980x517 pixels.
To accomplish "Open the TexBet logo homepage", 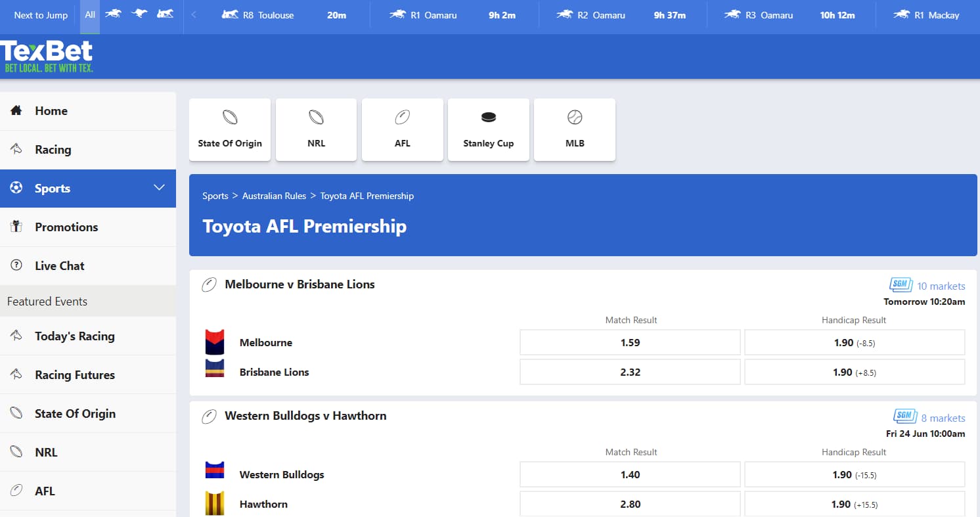I will coord(47,56).
